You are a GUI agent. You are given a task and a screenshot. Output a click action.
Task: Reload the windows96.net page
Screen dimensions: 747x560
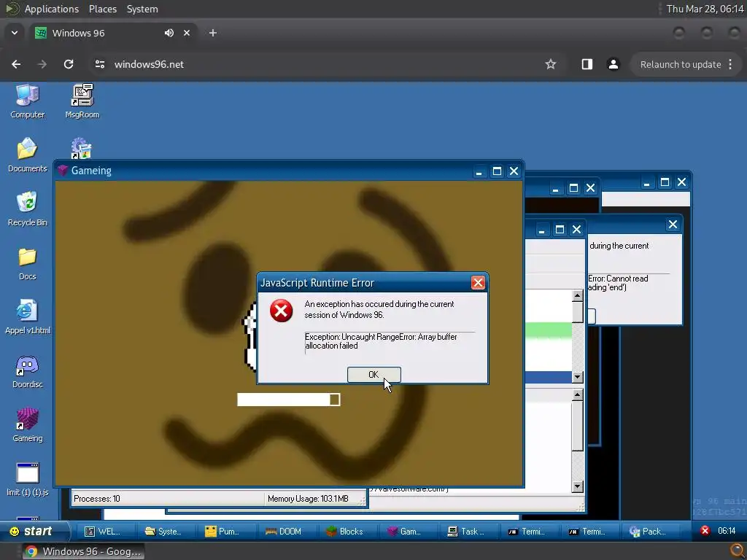pyautogui.click(x=69, y=64)
